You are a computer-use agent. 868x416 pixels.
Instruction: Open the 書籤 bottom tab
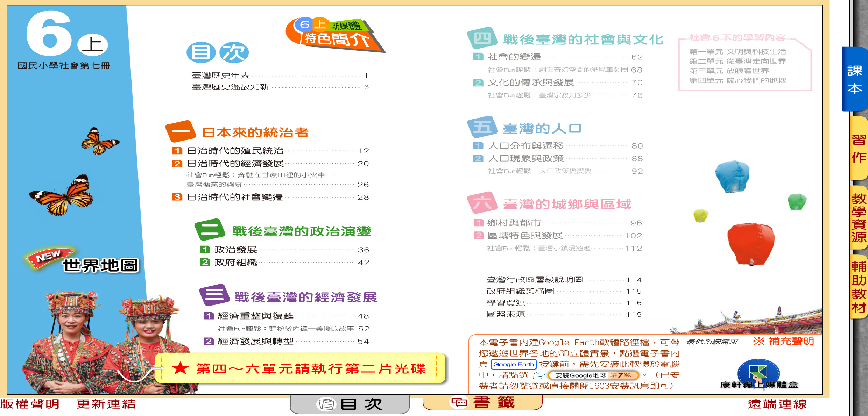pos(483,403)
